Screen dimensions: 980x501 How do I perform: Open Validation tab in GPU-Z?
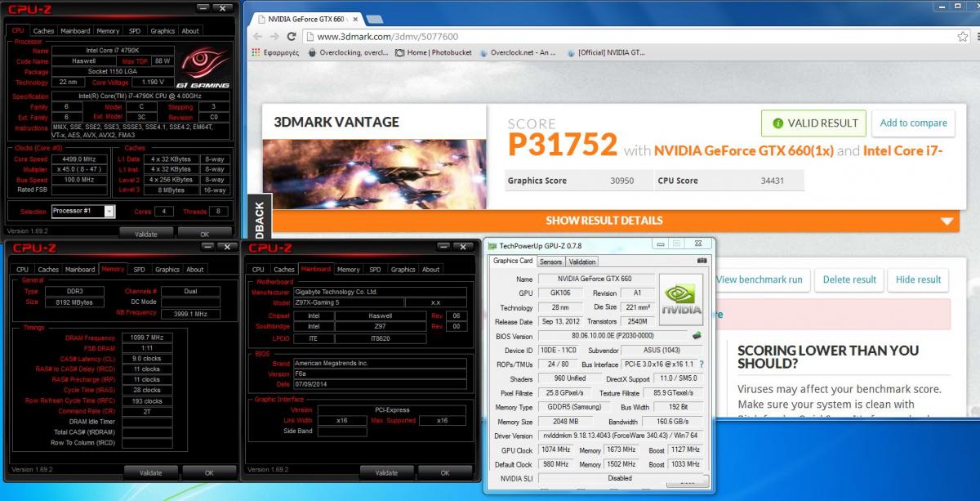581,262
